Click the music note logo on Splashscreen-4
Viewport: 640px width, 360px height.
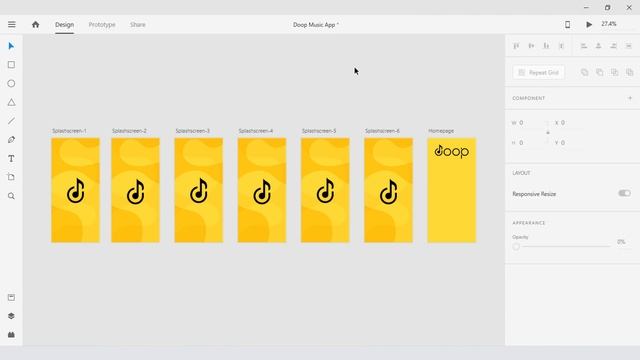[262, 191]
